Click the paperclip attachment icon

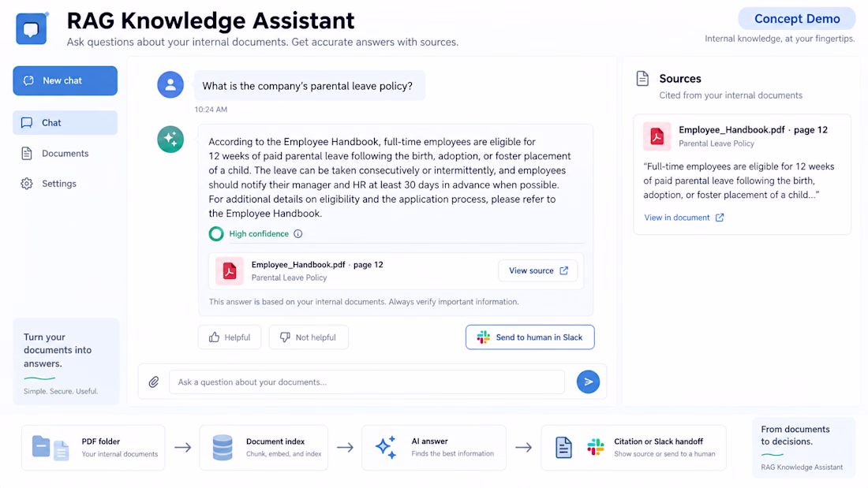coord(154,382)
